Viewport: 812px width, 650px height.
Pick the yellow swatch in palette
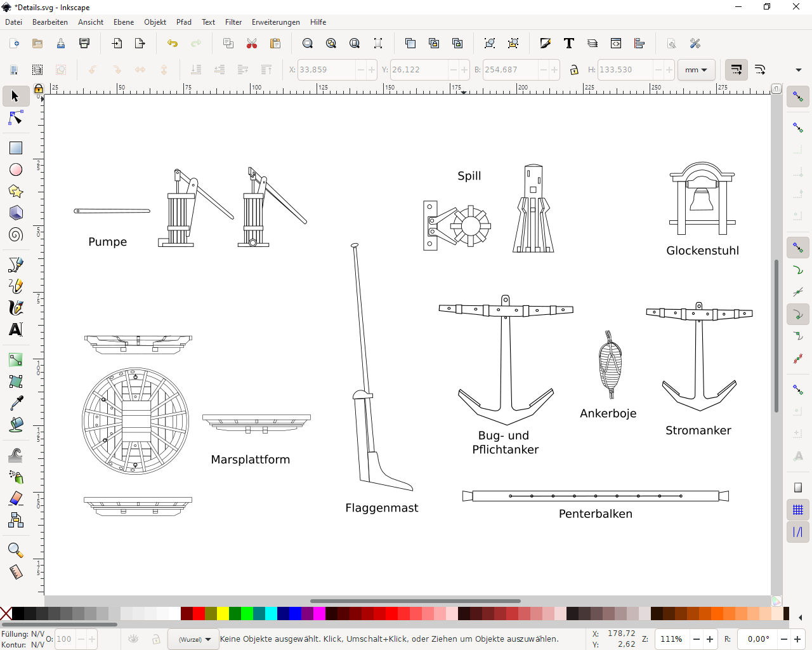(x=223, y=613)
